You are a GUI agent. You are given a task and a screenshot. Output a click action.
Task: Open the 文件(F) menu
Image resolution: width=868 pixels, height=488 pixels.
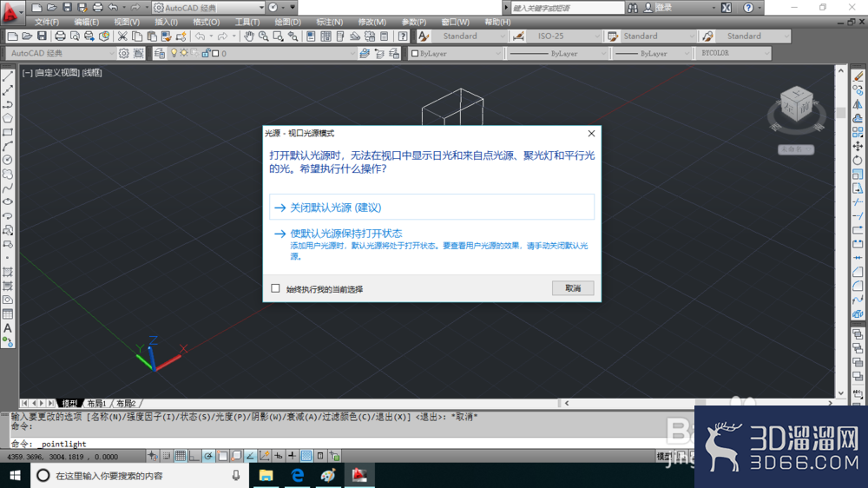(47, 23)
